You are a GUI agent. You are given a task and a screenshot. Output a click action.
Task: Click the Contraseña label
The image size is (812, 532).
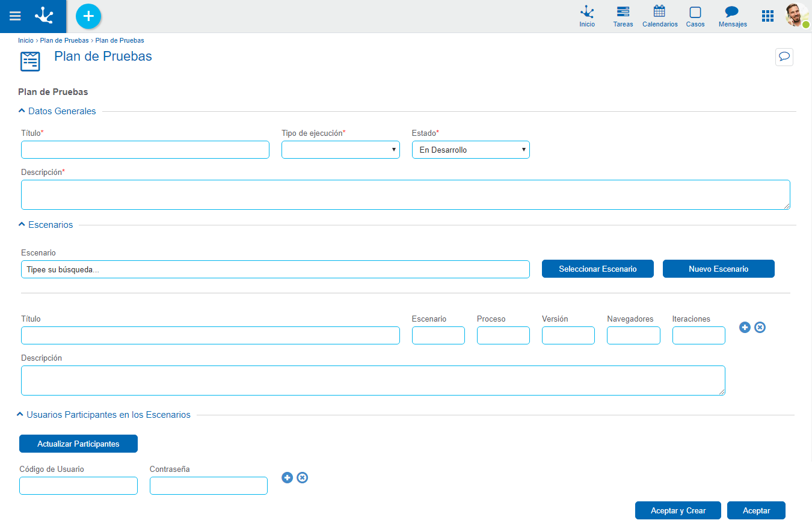170,469
